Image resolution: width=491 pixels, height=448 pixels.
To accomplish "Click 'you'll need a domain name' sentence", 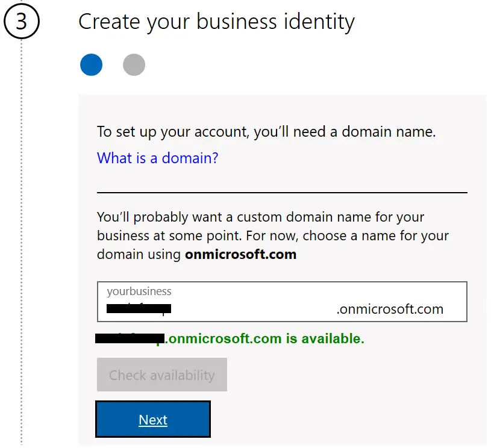I will point(266,131).
